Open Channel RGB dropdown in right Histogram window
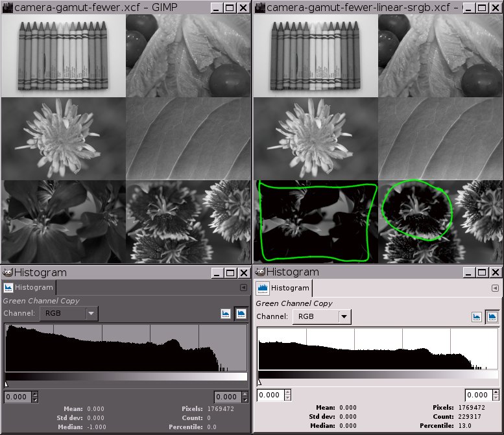504x435 pixels. (322, 316)
